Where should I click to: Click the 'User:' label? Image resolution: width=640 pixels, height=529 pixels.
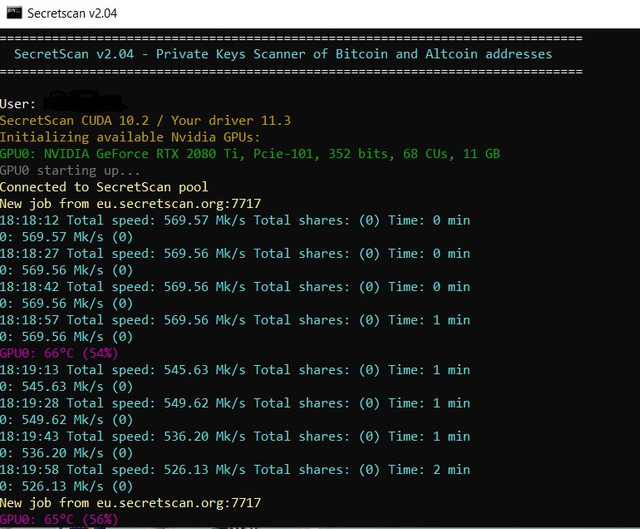pyautogui.click(x=18, y=104)
